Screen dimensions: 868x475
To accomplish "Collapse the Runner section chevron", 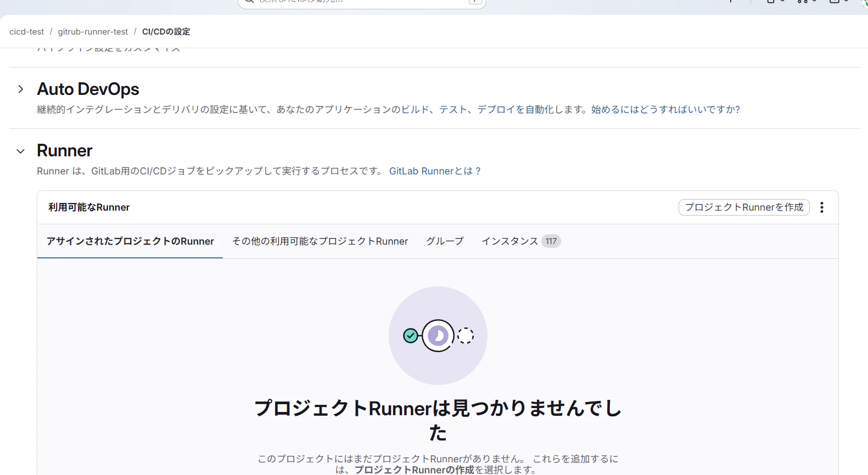I will pos(20,151).
